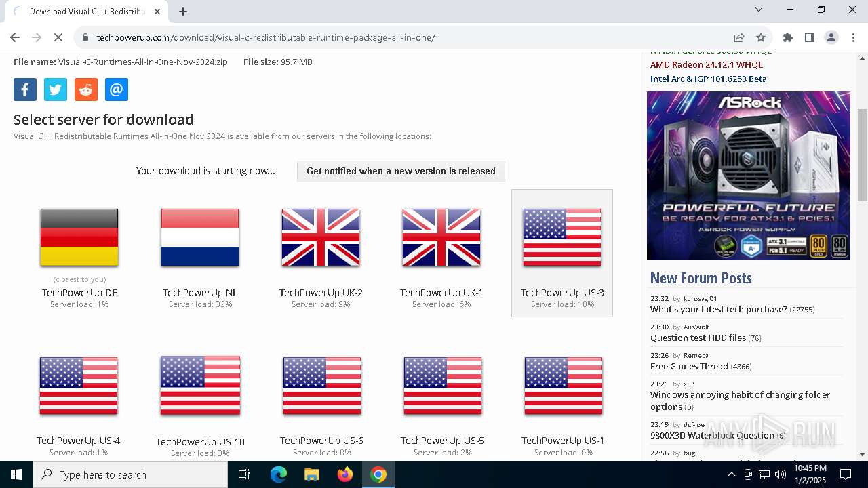Open the Intel Arc & IGP 101.6253 Beta link

coord(709,79)
